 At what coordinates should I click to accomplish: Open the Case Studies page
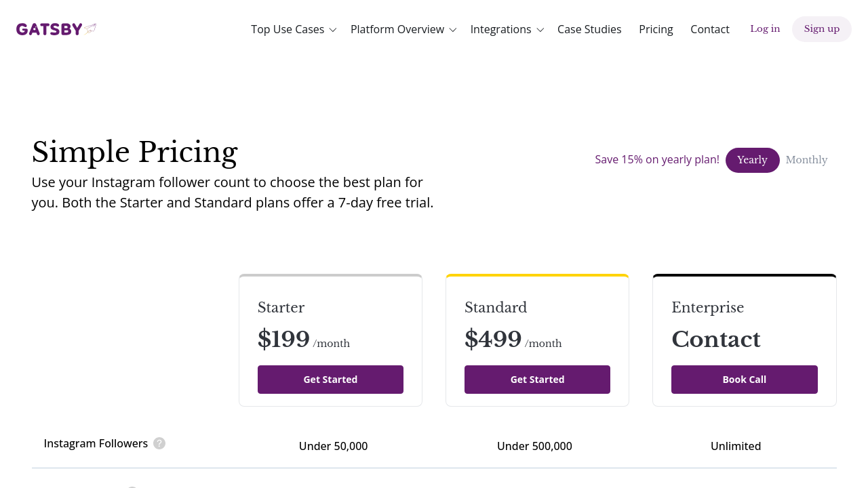click(589, 29)
